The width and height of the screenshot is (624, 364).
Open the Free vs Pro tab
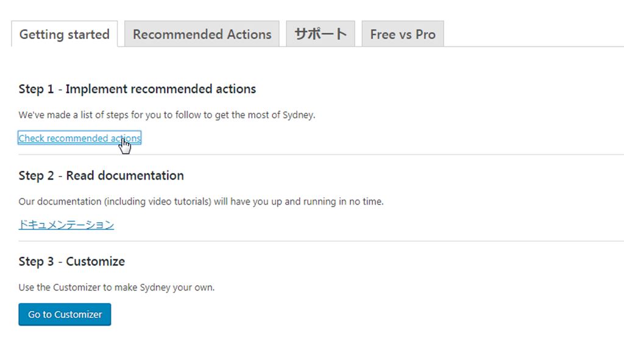(403, 35)
